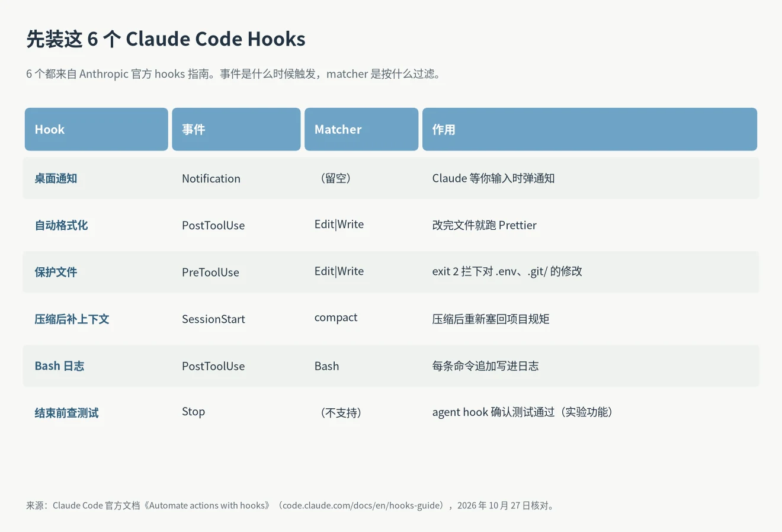Click 'Edit|Write' in the 自动格式化 row
Viewport: 782px width, 532px height.
point(339,225)
